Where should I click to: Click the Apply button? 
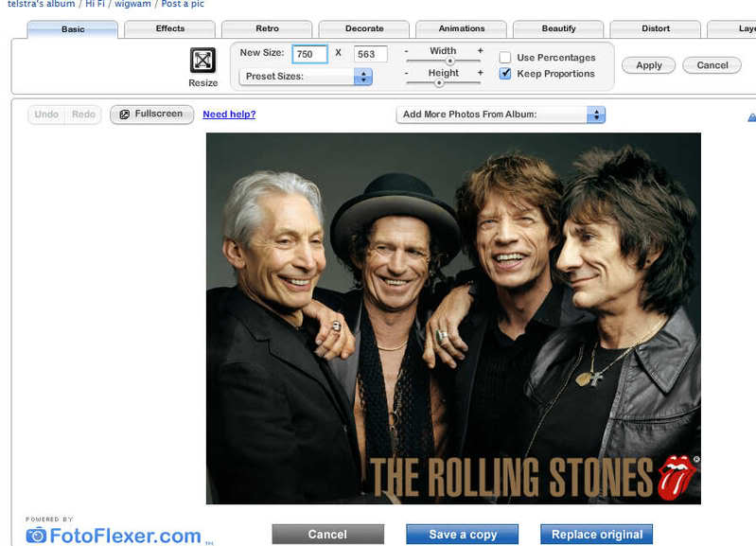[x=648, y=65]
